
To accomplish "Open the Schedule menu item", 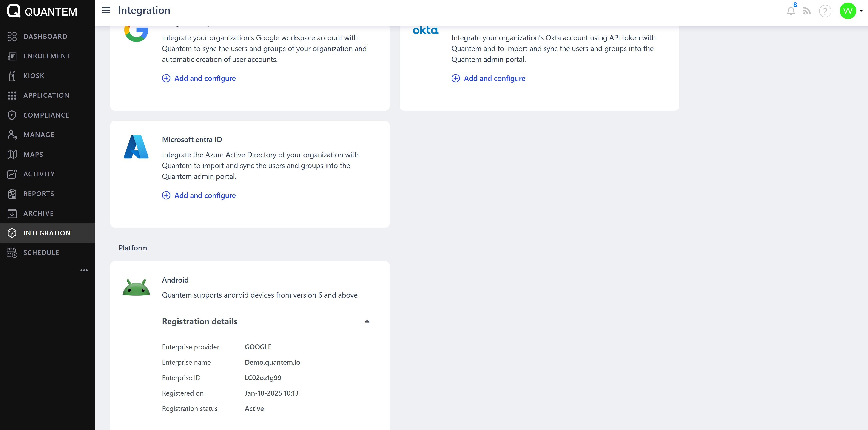I will click(41, 253).
